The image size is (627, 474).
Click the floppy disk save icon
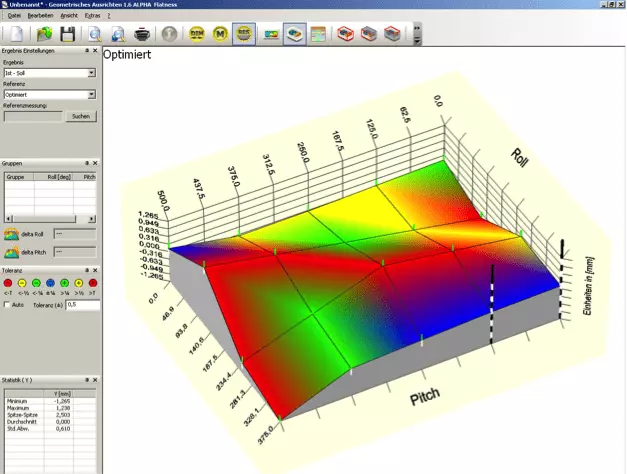(68, 35)
